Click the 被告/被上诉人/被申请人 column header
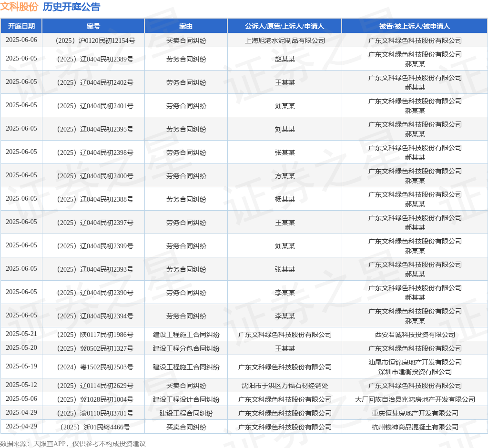The image size is (488, 448). [x=415, y=26]
